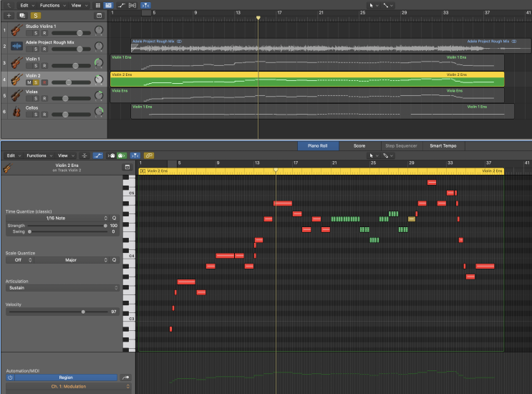Click the duplicate track button
Viewport: 532px width, 394px height.
22,16
